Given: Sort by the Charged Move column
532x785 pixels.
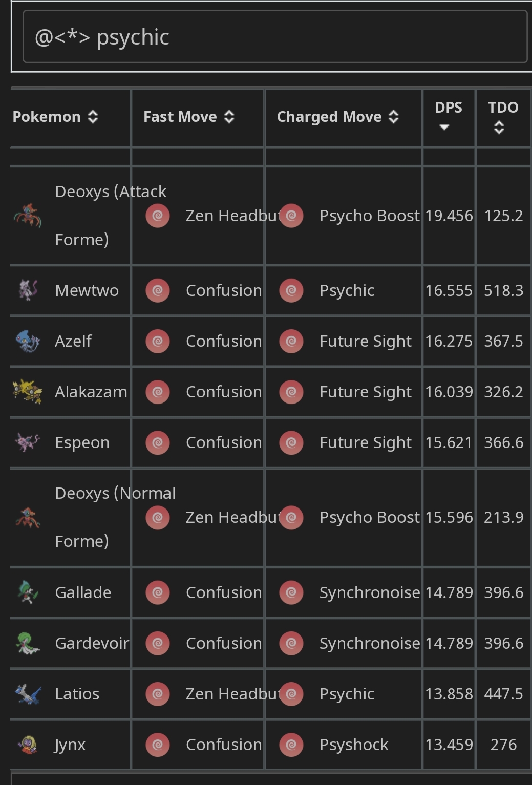Looking at the screenshot, I should pos(338,117).
